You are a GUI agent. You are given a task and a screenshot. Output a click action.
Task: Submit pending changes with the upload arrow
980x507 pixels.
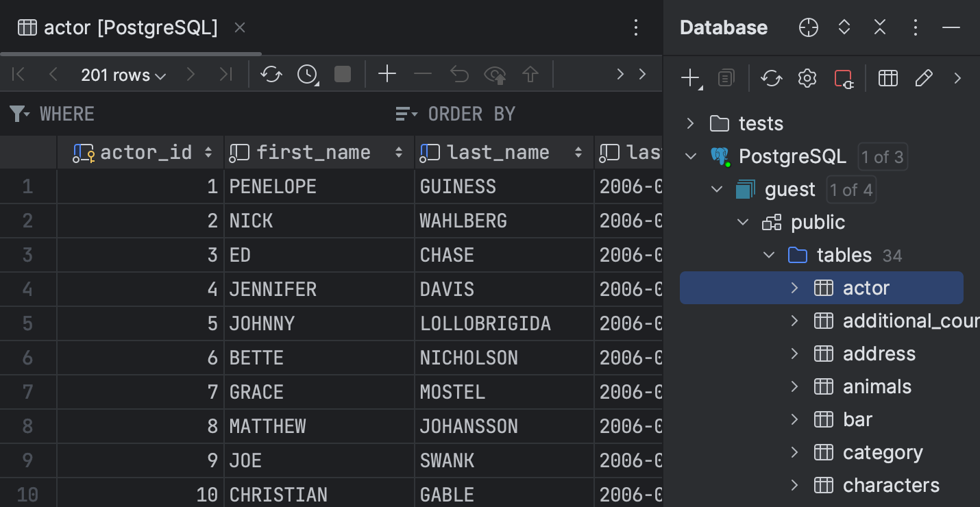530,74
